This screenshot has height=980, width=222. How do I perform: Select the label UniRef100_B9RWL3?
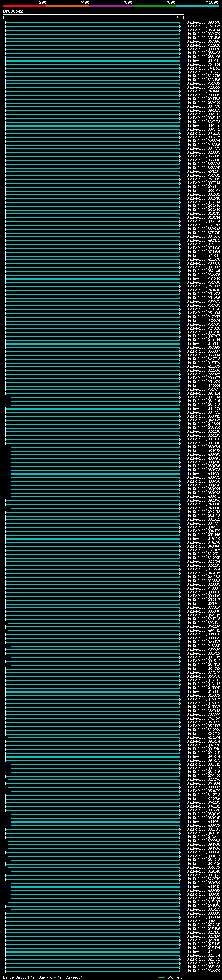[203, 110]
